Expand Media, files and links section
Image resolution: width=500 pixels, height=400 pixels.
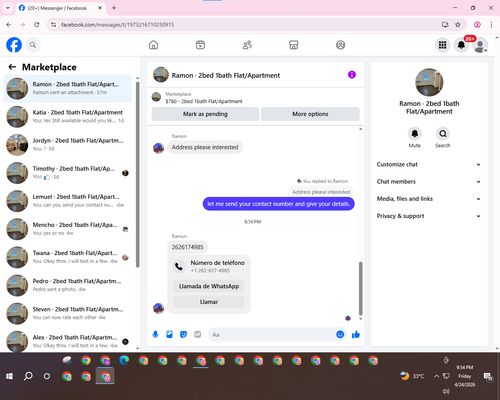tap(429, 199)
